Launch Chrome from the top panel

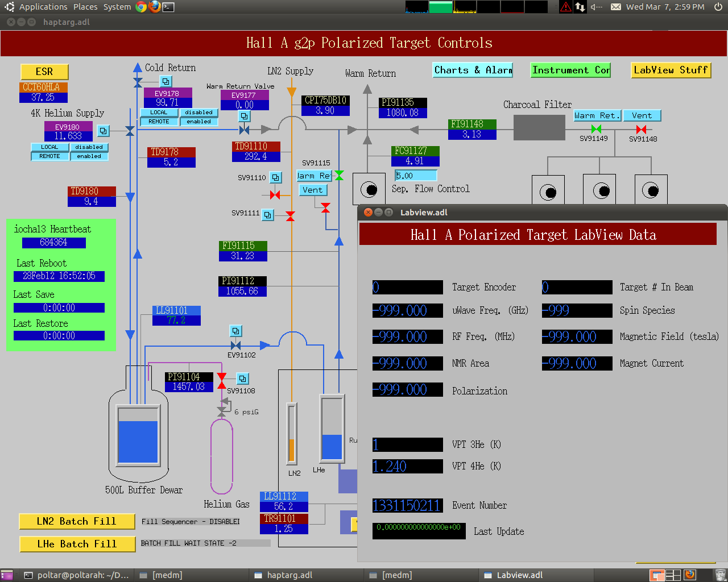coord(141,7)
